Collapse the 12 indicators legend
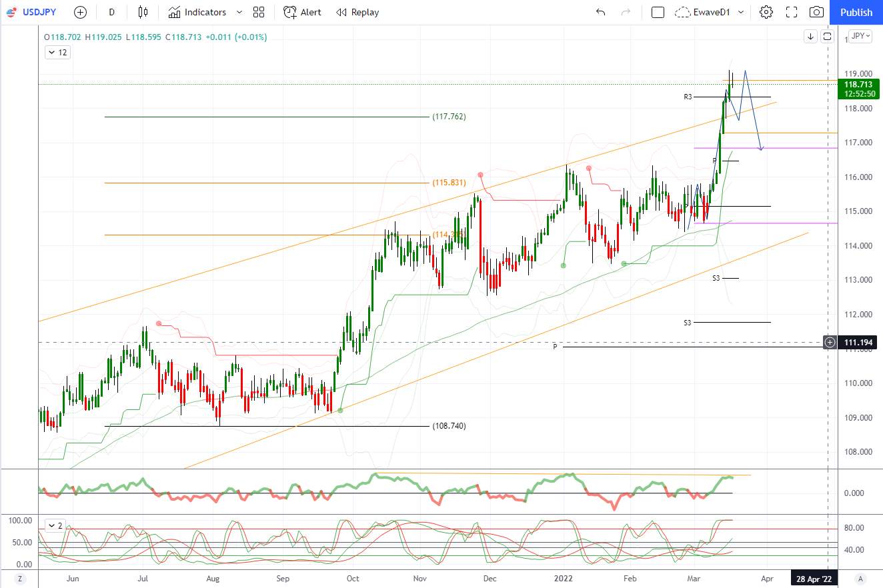 (x=58, y=52)
